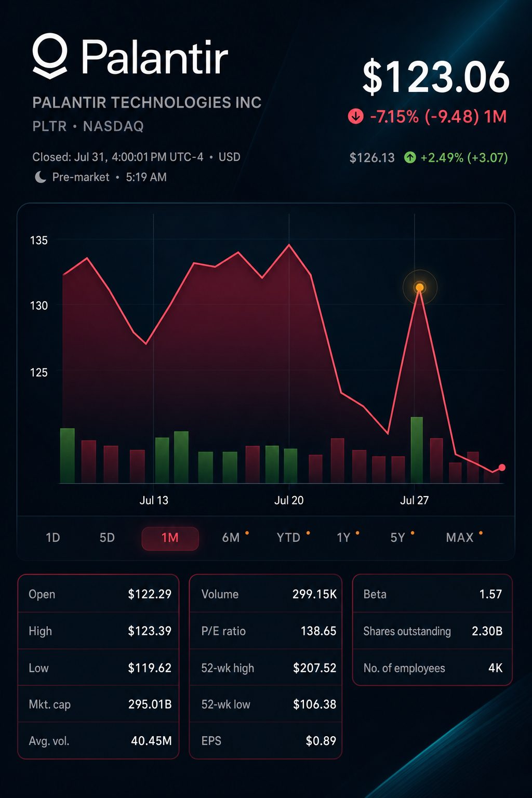Viewport: 532px width, 798px height.
Task: Switch chart to MAX range
Action: [x=460, y=538]
